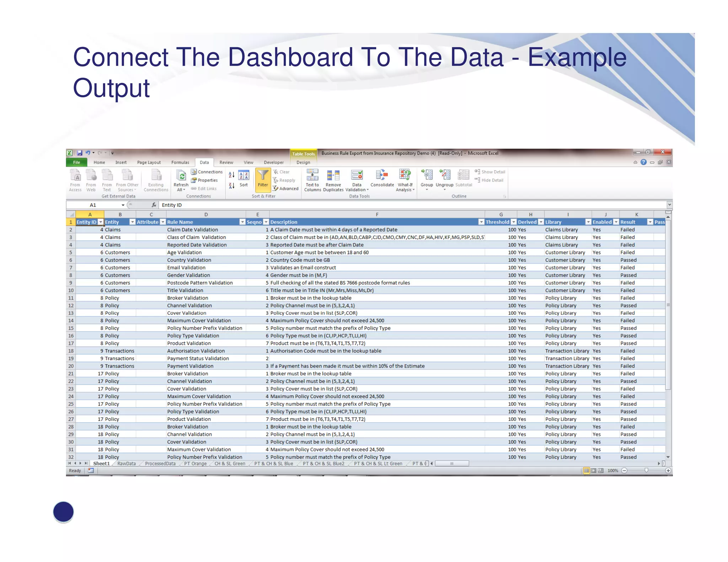Open From Other Sources menu
This screenshot has height=562, width=728.
point(127,180)
